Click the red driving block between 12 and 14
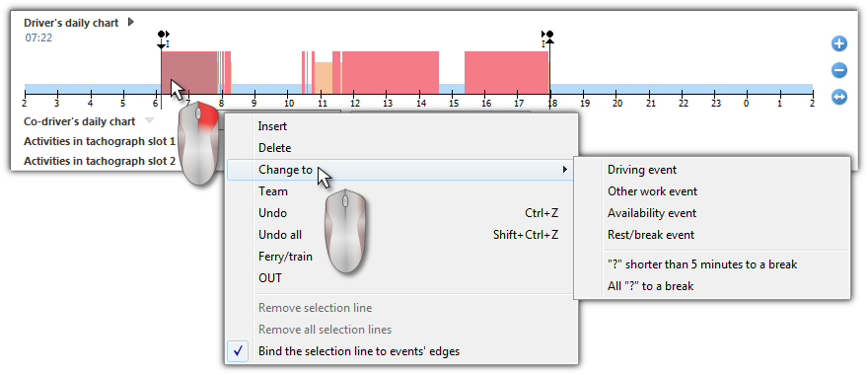This screenshot has height=375, width=868. (391, 73)
